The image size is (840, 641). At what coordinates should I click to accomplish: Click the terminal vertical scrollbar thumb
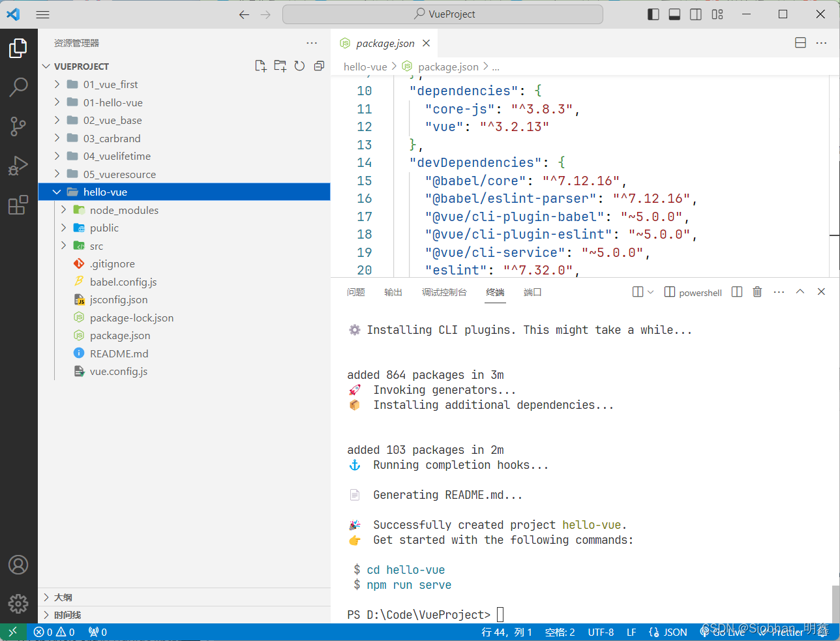pos(835,604)
